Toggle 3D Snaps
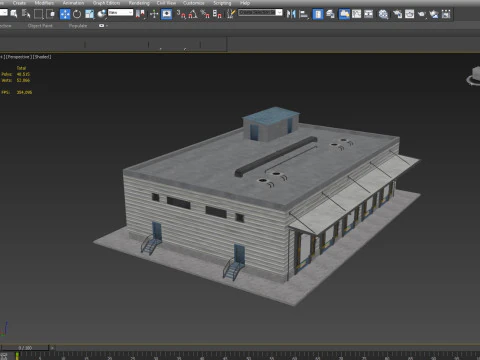 [181, 14]
